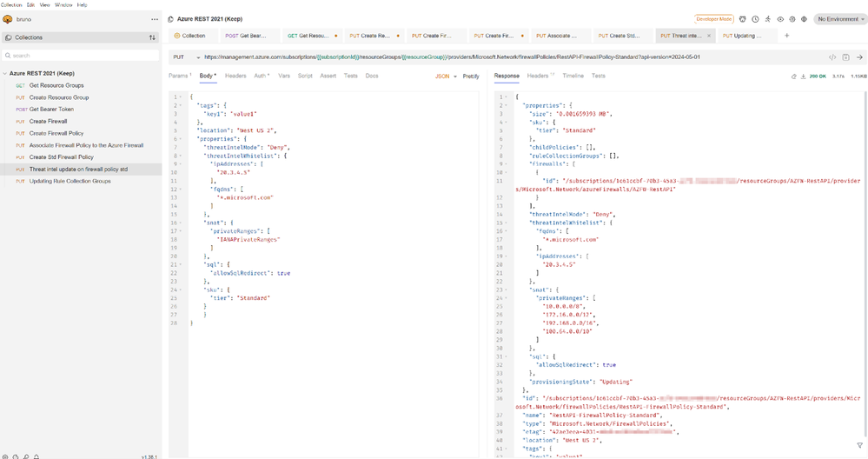Collapse the Azure REST 2021 (Keep) collection
Viewport: 868px width, 459px height.
[5, 73]
